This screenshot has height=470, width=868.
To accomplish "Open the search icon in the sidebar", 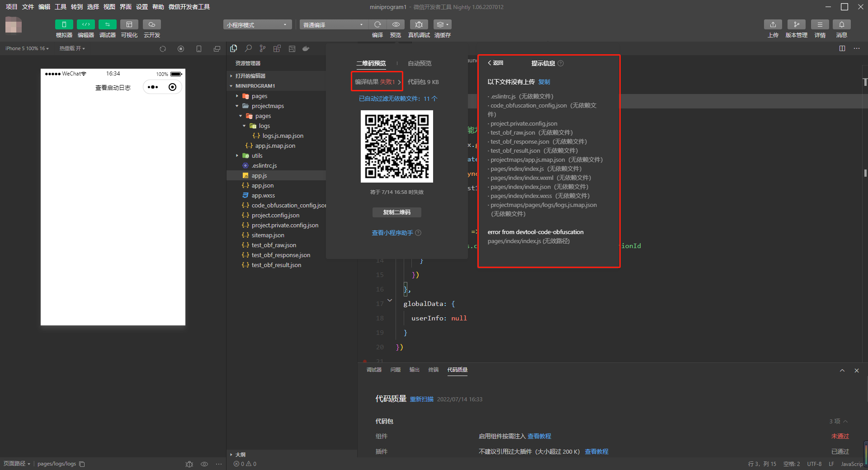I will click(248, 48).
